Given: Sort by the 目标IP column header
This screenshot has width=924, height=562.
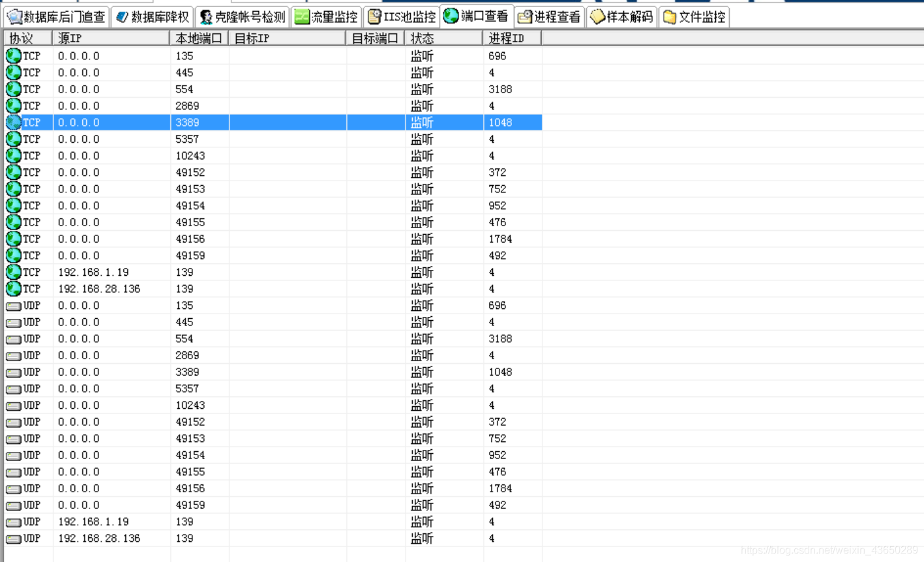Looking at the screenshot, I should click(288, 38).
